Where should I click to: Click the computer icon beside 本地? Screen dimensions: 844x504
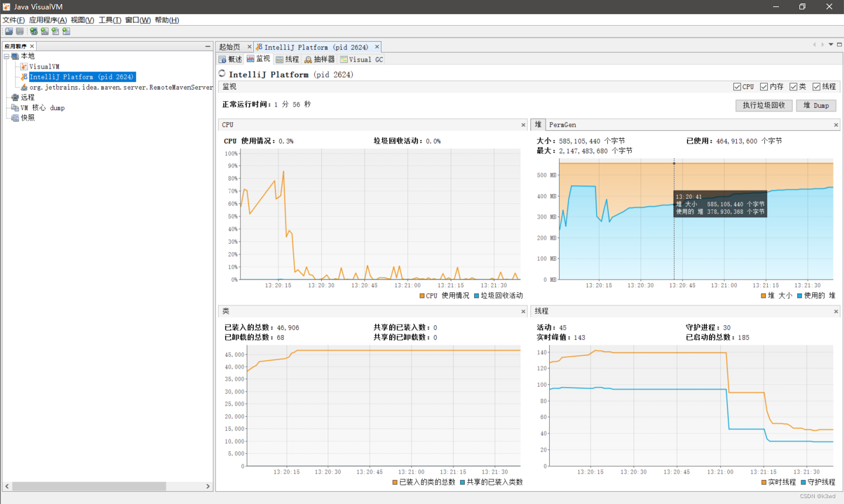point(15,56)
